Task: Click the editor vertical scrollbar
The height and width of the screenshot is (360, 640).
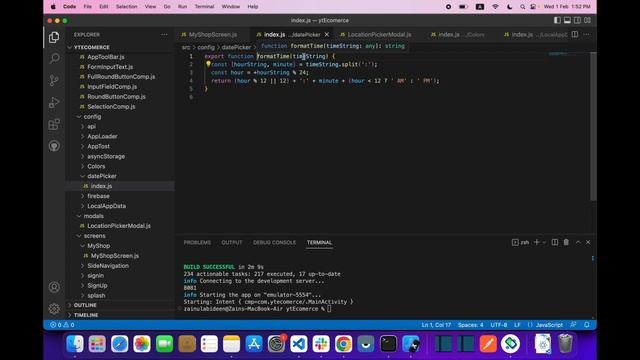Action: pyautogui.click(x=593, y=127)
